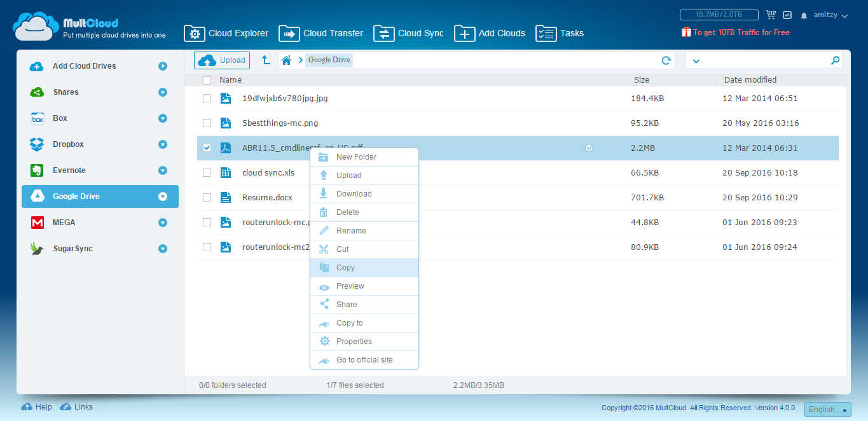
Task: Select Properties from the context menu
Action: [354, 342]
